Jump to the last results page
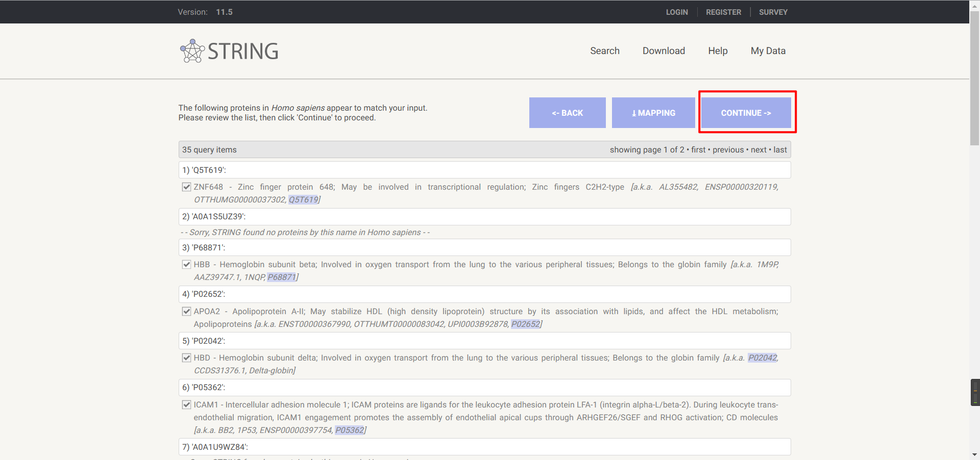 [x=780, y=150]
